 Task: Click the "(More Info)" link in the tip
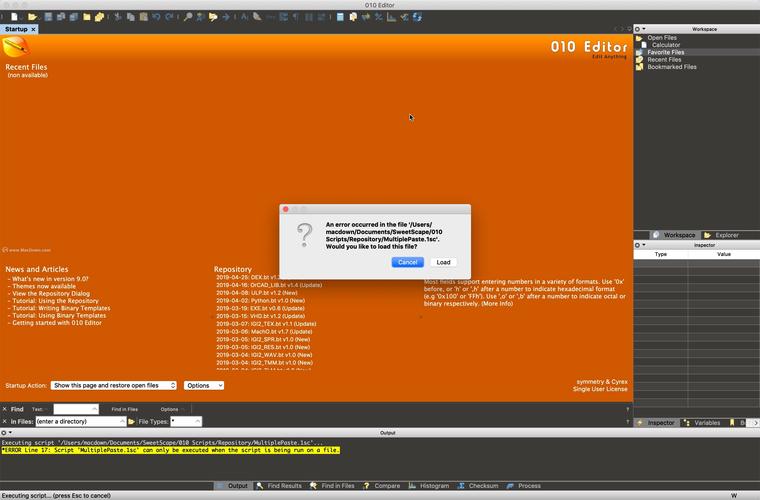(497, 304)
